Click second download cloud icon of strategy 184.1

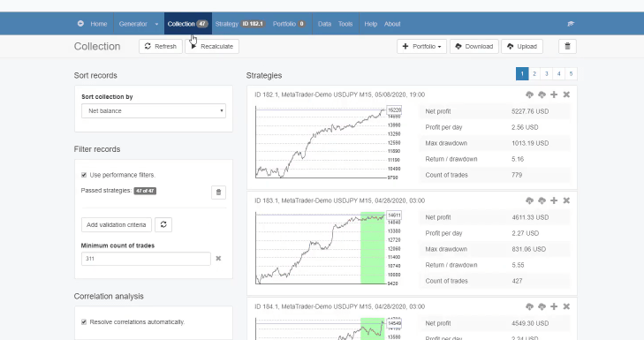(x=542, y=306)
